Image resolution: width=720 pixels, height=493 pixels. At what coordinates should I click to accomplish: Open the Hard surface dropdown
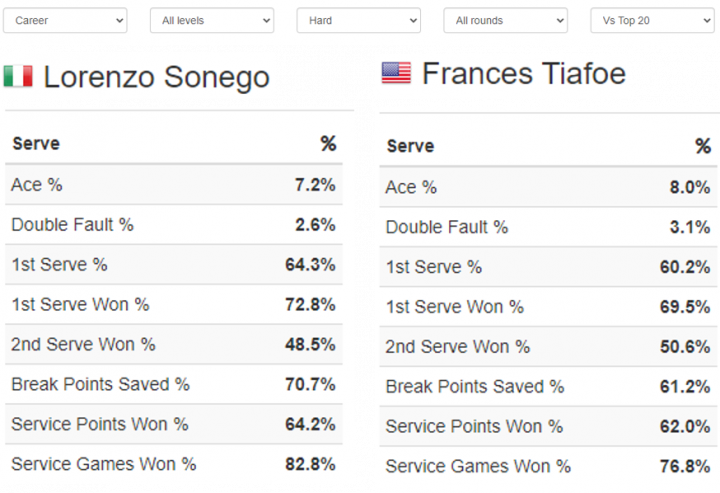tap(359, 20)
